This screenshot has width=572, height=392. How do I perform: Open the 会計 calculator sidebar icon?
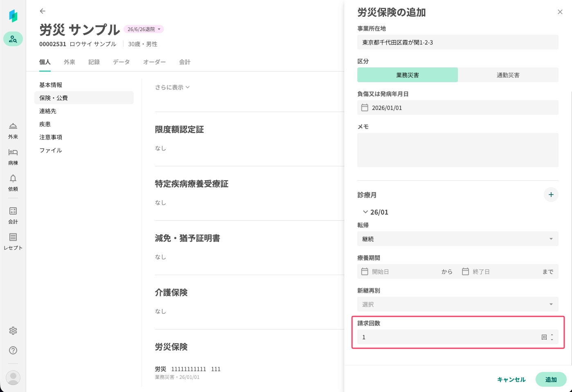coord(13,216)
